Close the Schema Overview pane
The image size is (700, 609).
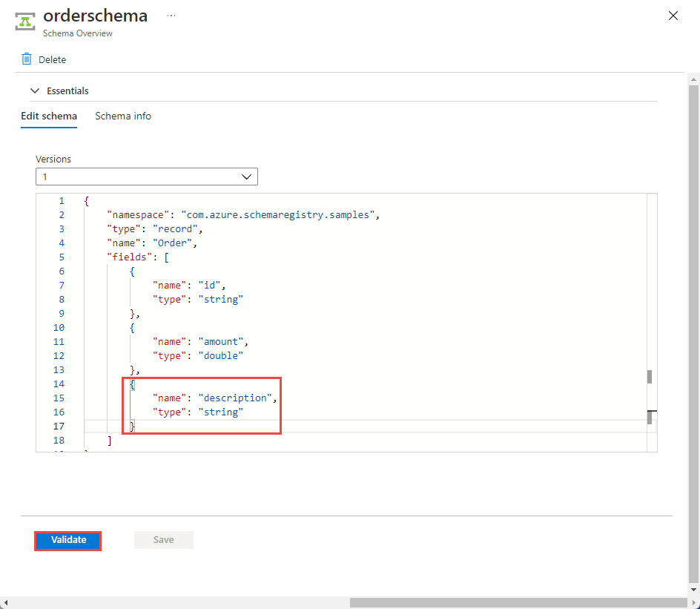pos(673,16)
